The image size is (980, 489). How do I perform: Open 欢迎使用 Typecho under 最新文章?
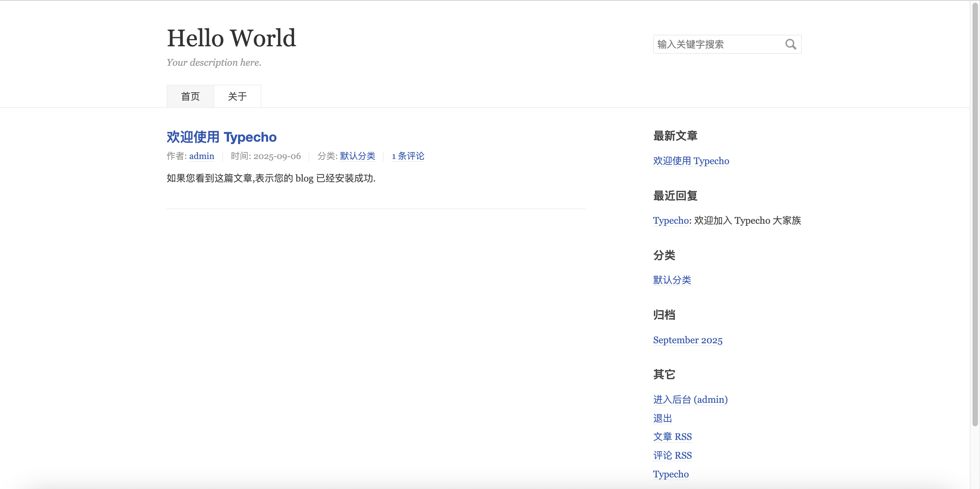pyautogui.click(x=691, y=161)
